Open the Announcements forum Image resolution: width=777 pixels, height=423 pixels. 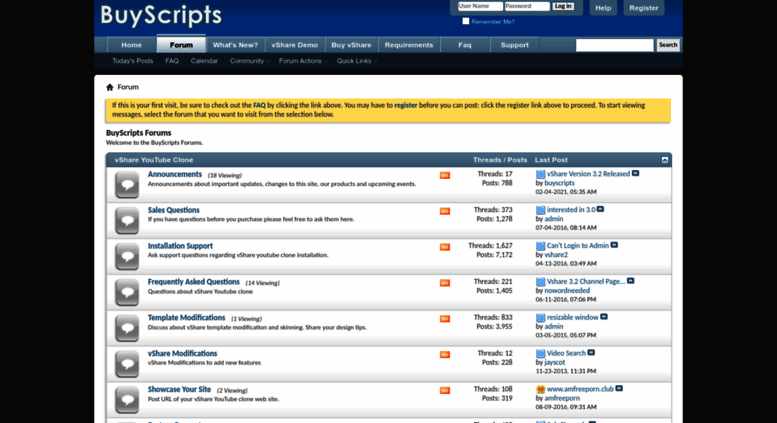(174, 174)
